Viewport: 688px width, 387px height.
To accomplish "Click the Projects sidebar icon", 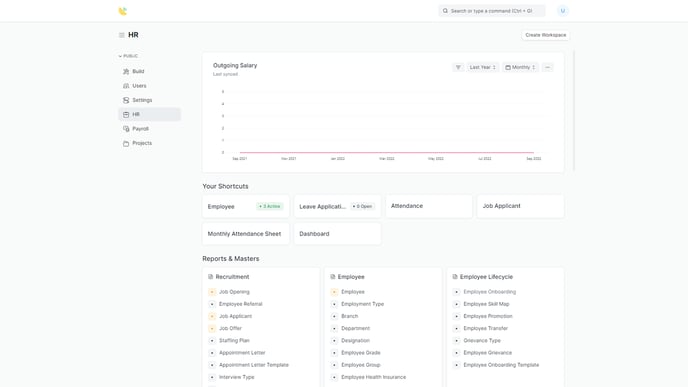I will [126, 143].
